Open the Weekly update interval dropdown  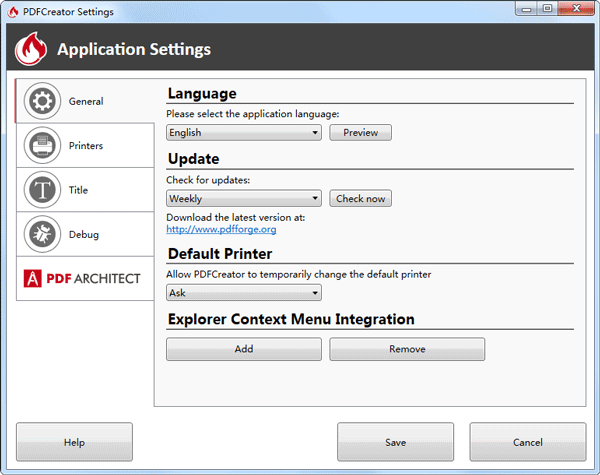(244, 198)
